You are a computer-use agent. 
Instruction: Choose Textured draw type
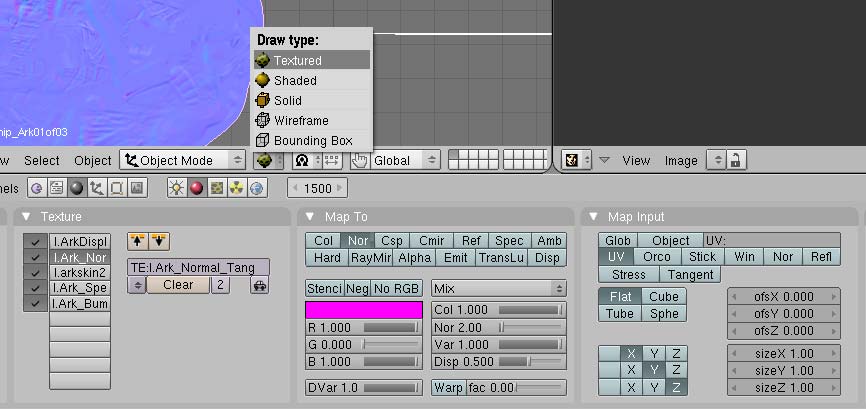pyautogui.click(x=312, y=60)
